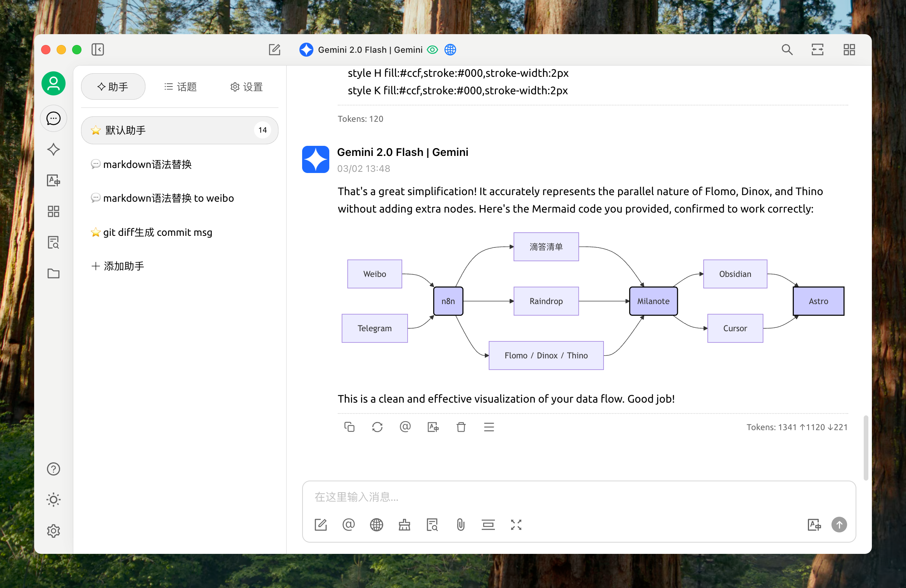The width and height of the screenshot is (906, 588).
Task: Toggle light theme sun icon
Action: (54, 500)
